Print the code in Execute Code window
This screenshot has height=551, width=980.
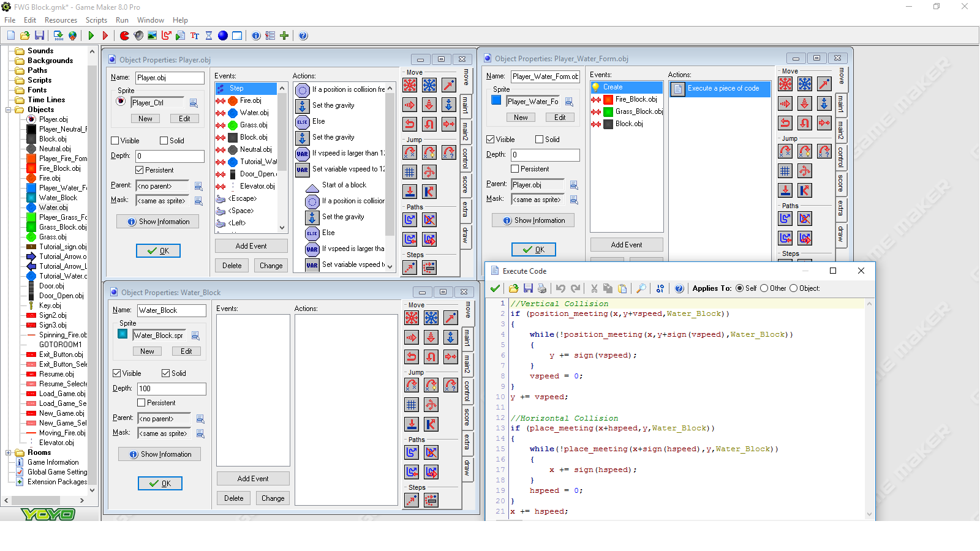542,288
